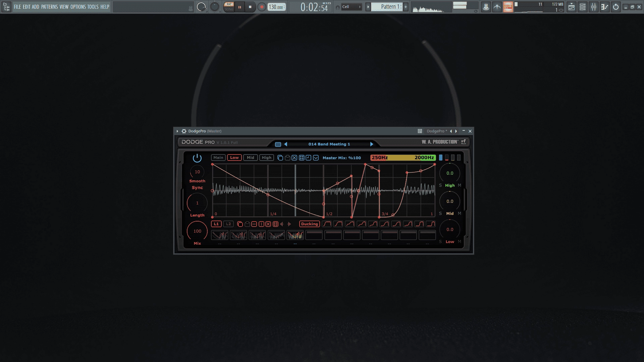
Task: Toggle the highlighted countdown/step edit icon
Action: click(508, 7)
